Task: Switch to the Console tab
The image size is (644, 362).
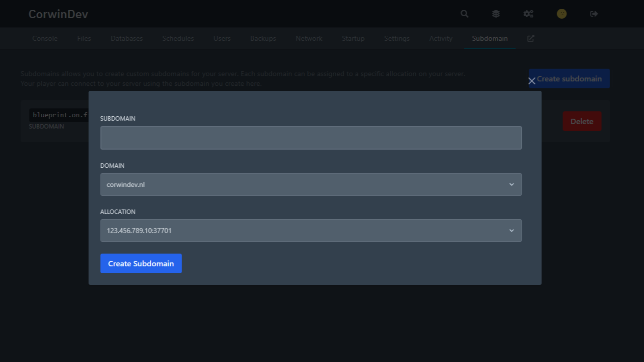Action: [x=45, y=38]
